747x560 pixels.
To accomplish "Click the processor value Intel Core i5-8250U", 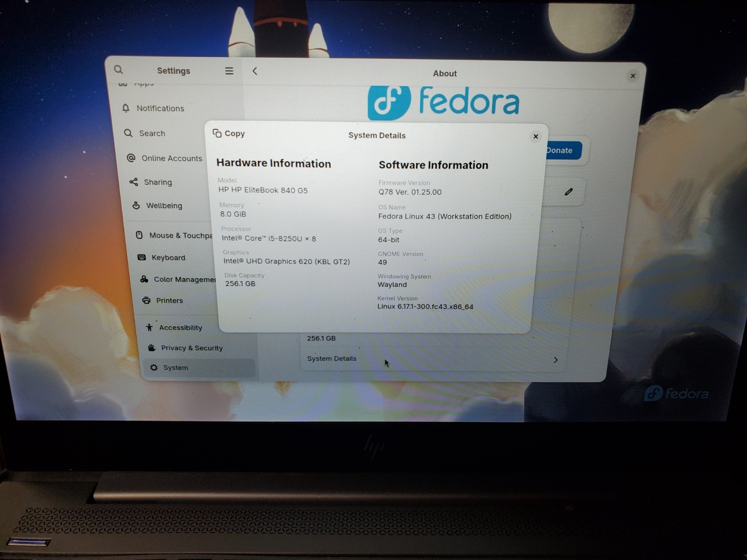I will tap(269, 238).
